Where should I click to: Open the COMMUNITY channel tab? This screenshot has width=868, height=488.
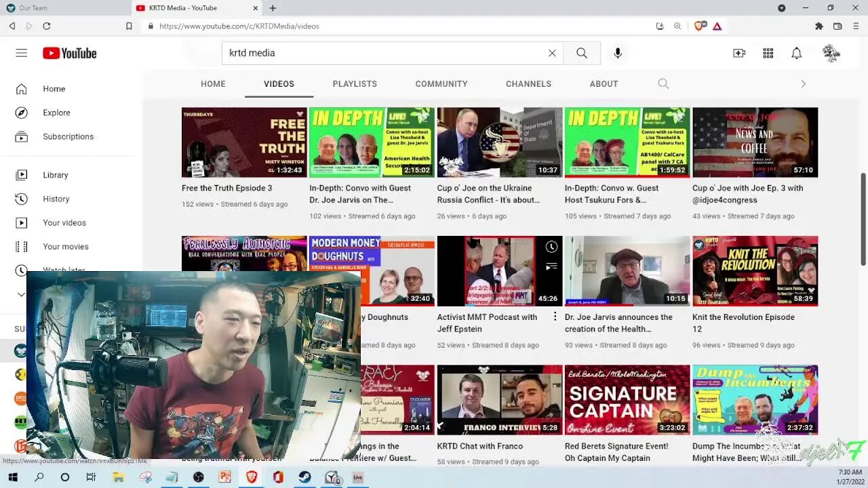click(441, 84)
